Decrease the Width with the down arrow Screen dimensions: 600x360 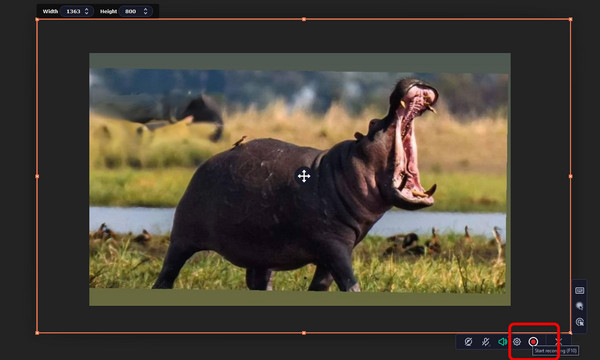[x=86, y=13]
